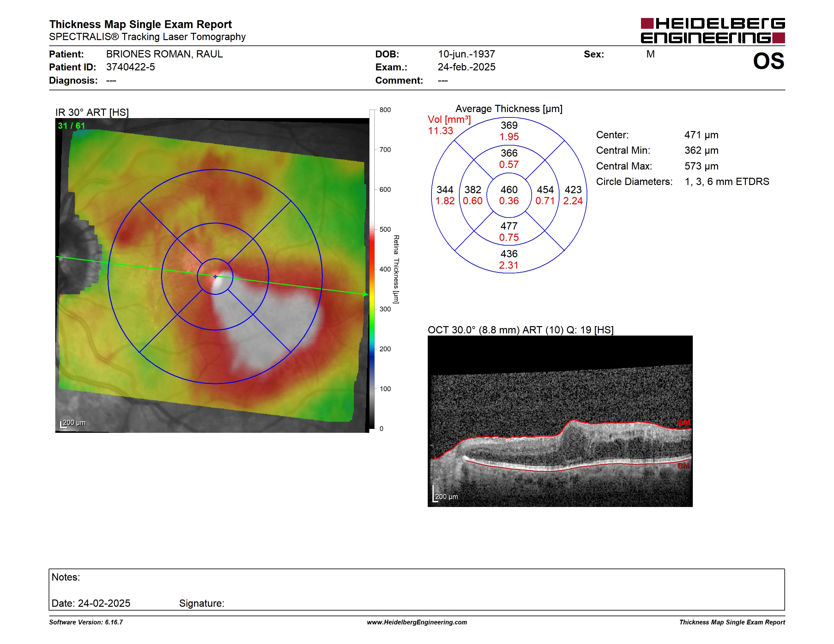This screenshot has width=834, height=644.
Task: Click the green scan line arrowhead on fundus
Action: 366,294
